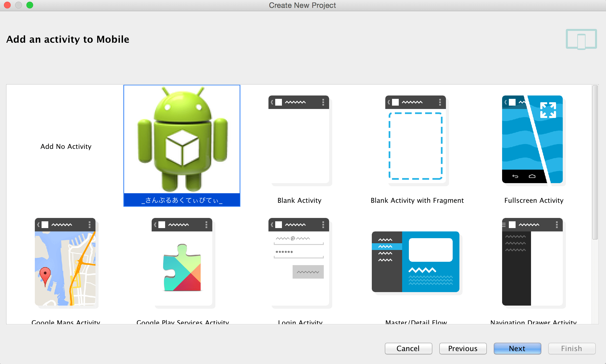The width and height of the screenshot is (606, 364).
Task: Pick the Login Activity template icon
Action: click(x=299, y=262)
